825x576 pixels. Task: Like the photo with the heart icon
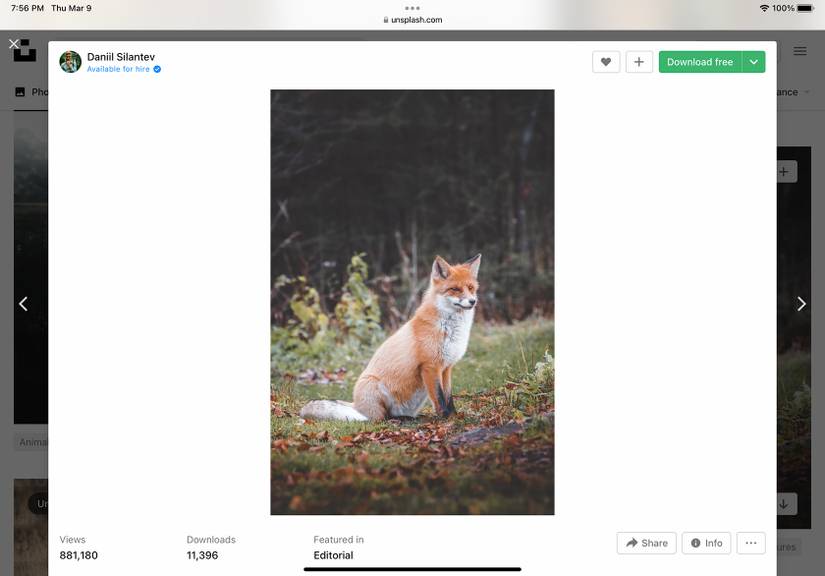coord(606,61)
